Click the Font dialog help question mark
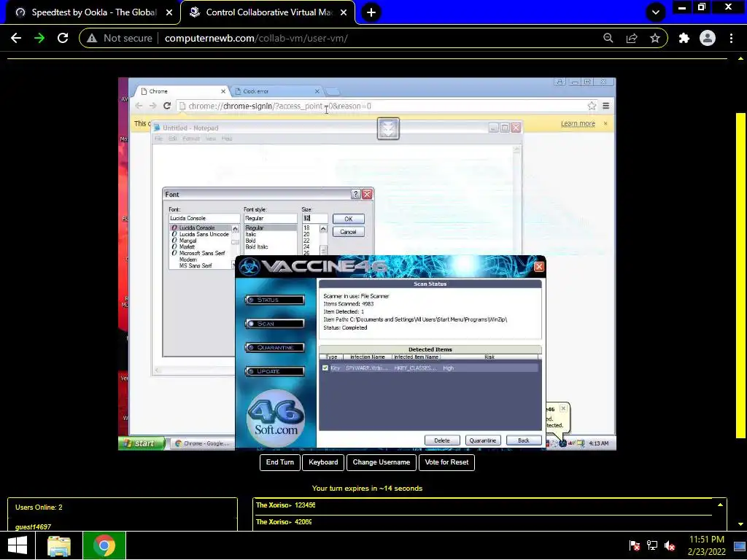Screen dimensions: 747x560 point(355,194)
